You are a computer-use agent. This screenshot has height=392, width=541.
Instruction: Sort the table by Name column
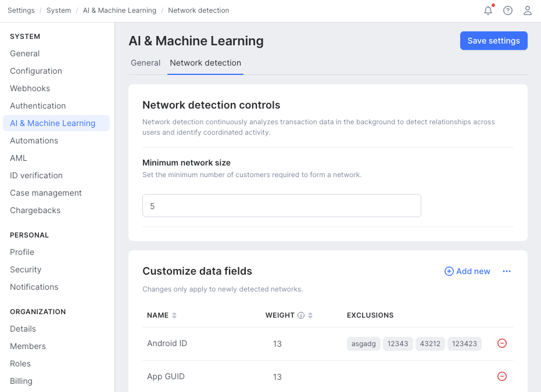174,315
